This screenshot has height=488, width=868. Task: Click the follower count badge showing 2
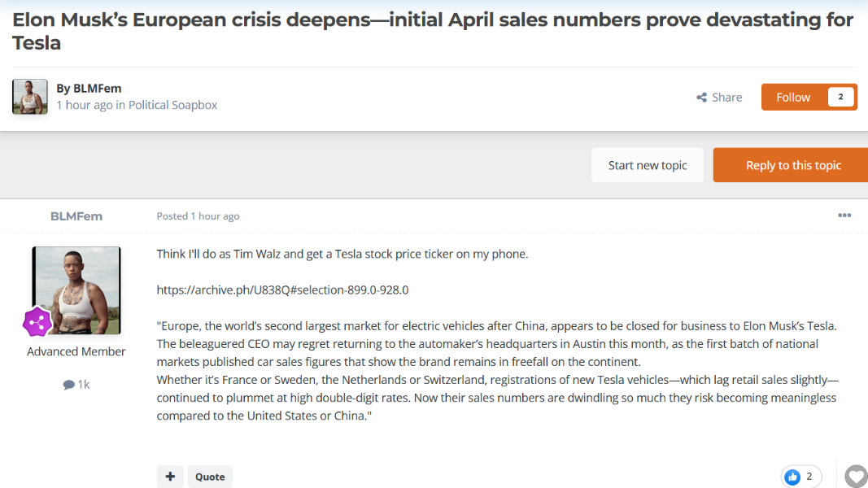[x=840, y=97]
